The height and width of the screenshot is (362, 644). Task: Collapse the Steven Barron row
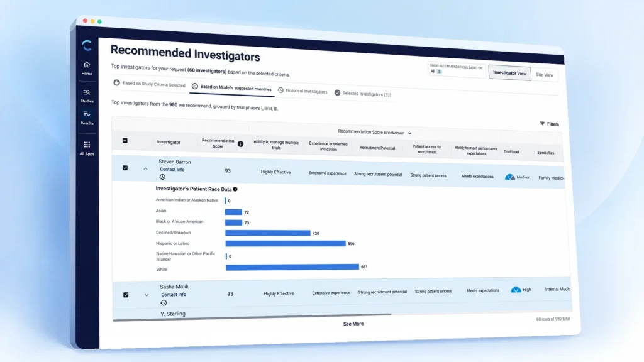pyautogui.click(x=145, y=168)
